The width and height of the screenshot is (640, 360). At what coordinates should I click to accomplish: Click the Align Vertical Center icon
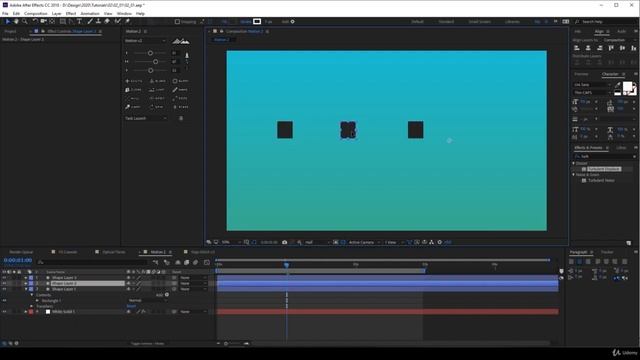point(622,48)
